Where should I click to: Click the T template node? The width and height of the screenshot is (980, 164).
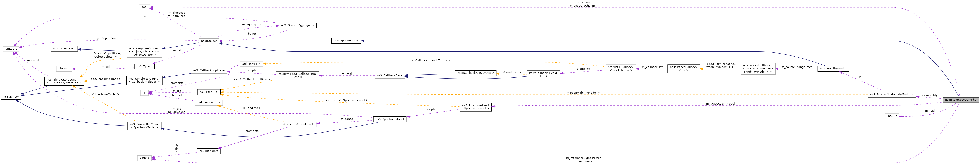click(144, 93)
